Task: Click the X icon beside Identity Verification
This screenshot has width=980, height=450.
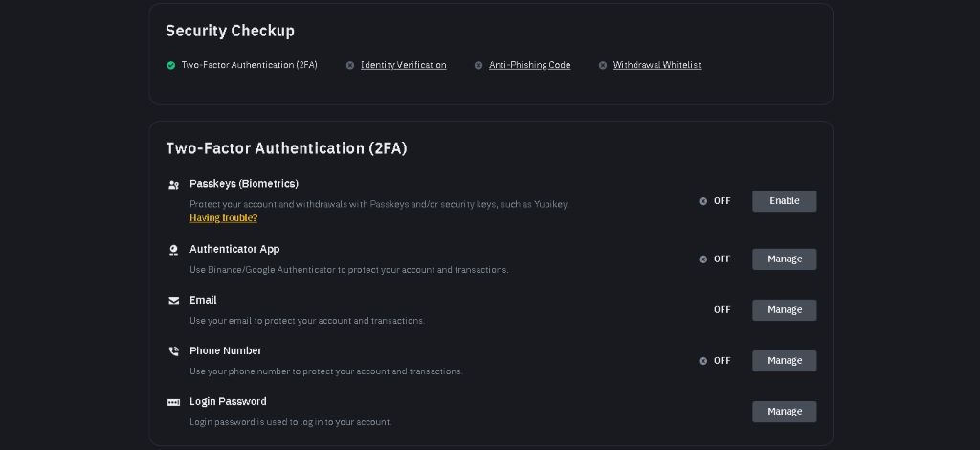Action: [350, 65]
